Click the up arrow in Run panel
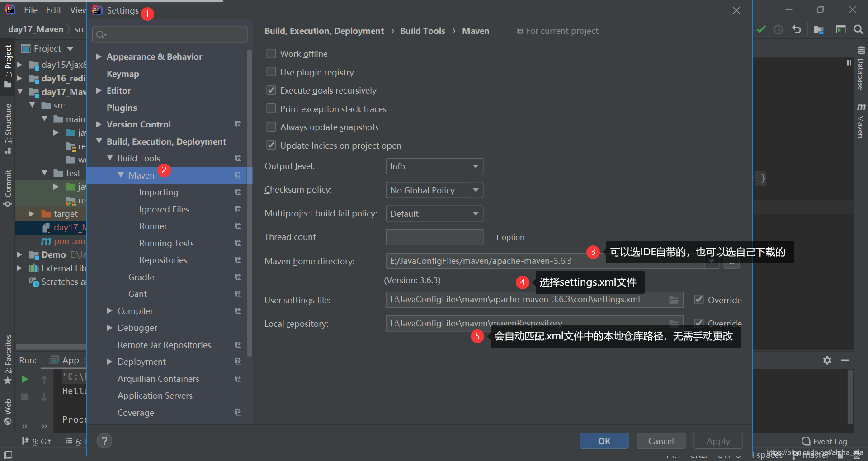Screen dimensions: 868x461 click(44, 379)
